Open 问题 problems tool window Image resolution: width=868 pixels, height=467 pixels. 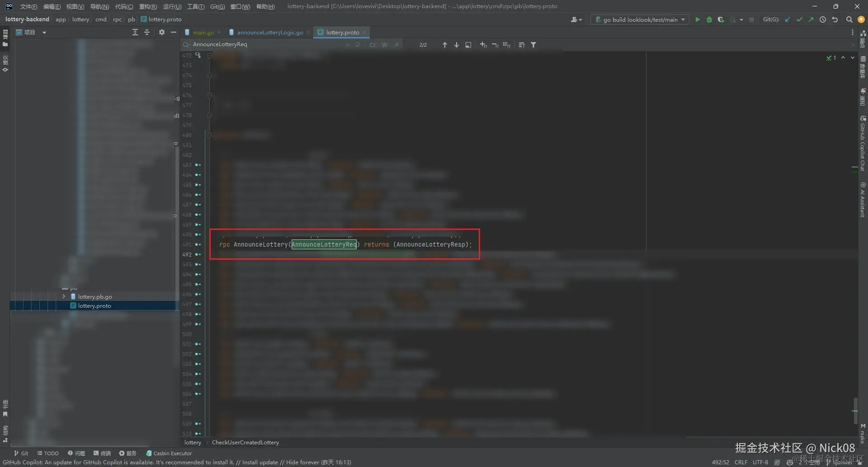[76, 453]
